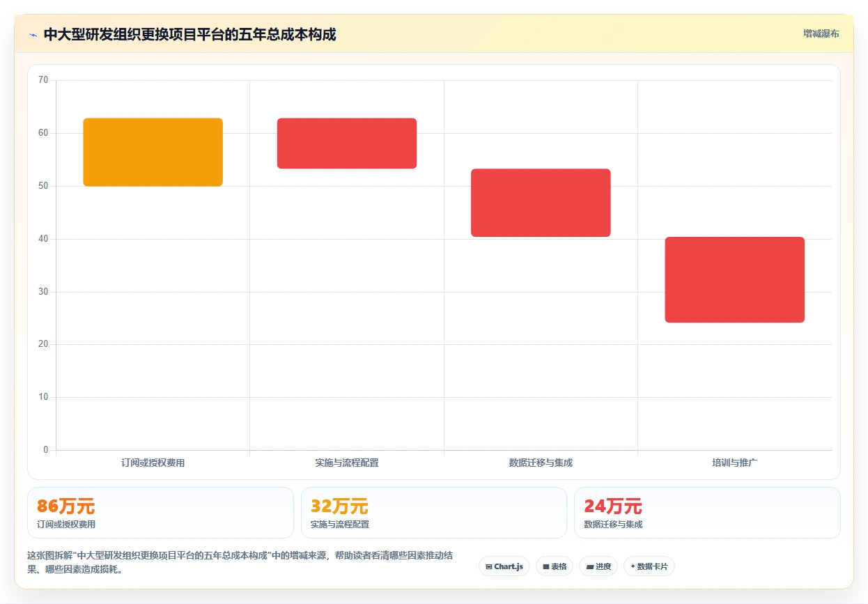Click the y-axis value 10

tap(43, 397)
